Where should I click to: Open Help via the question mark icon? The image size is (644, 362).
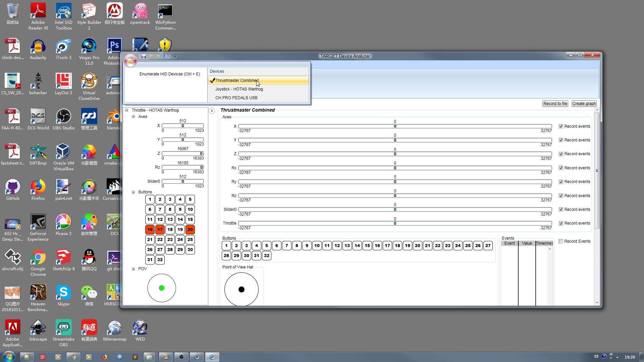[166, 56]
